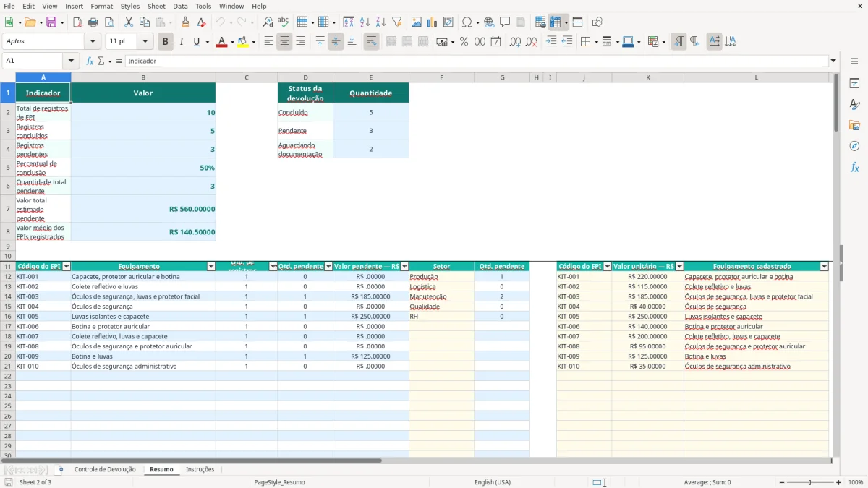Open the sidebar Navigator compass icon
868x488 pixels.
click(x=854, y=147)
